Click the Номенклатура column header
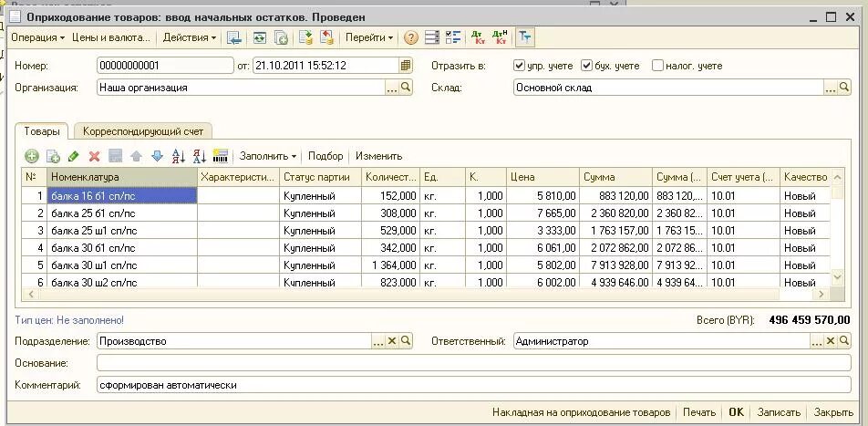Image resolution: width=868 pixels, height=426 pixels. click(x=122, y=177)
